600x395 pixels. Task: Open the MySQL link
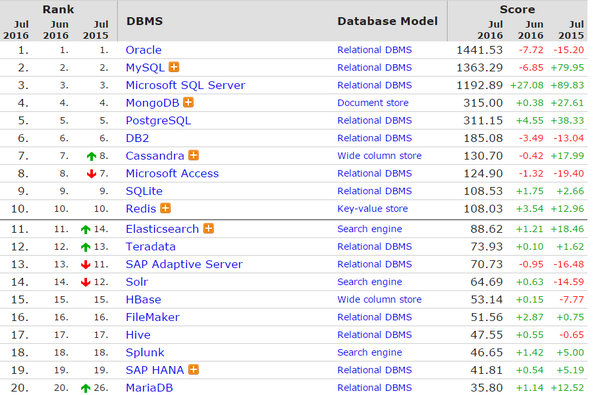click(145, 68)
